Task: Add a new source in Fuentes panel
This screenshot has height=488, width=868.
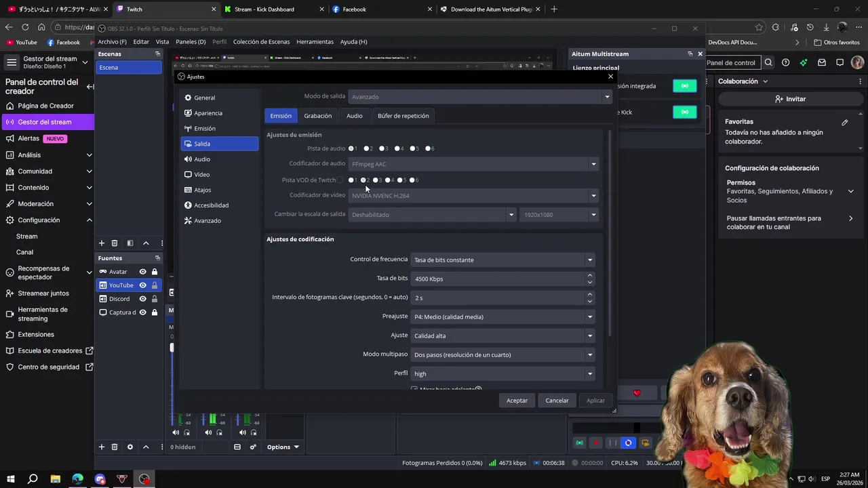Action: click(x=102, y=447)
